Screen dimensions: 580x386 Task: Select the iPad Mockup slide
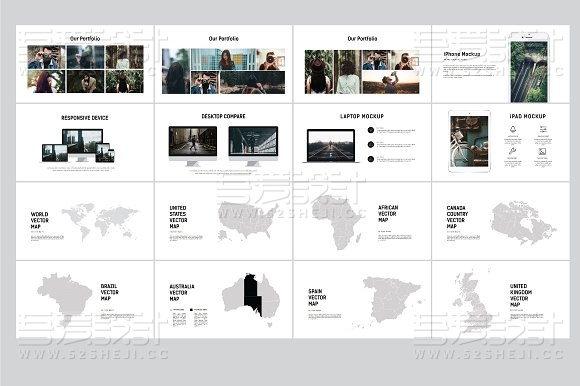click(501, 142)
